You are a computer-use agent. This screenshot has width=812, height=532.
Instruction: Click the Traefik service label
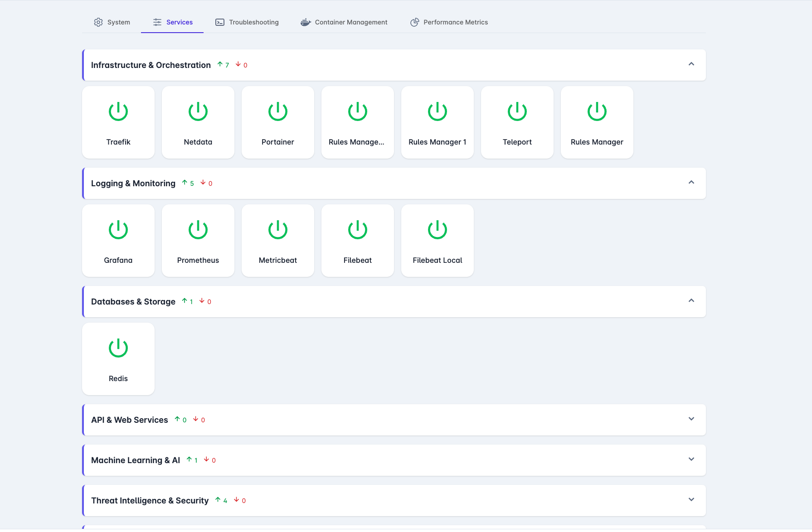coord(118,142)
